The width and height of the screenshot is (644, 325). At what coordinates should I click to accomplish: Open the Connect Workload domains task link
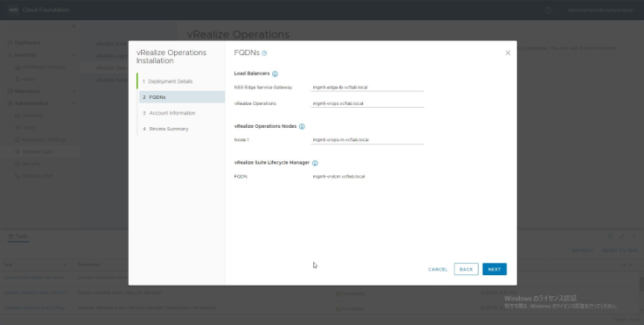[x=35, y=278]
